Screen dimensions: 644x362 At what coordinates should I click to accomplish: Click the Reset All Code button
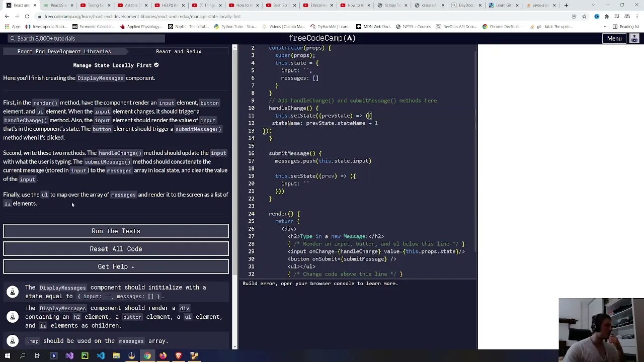[x=116, y=249]
